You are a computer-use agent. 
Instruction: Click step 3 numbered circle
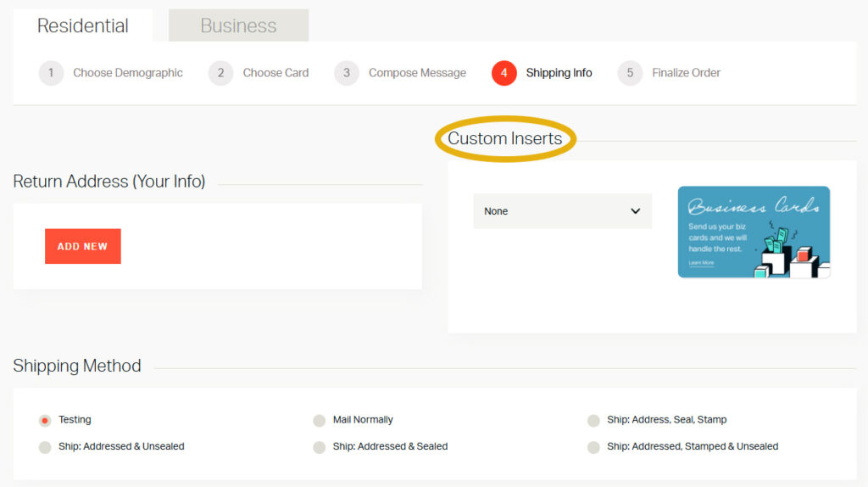[x=346, y=73]
